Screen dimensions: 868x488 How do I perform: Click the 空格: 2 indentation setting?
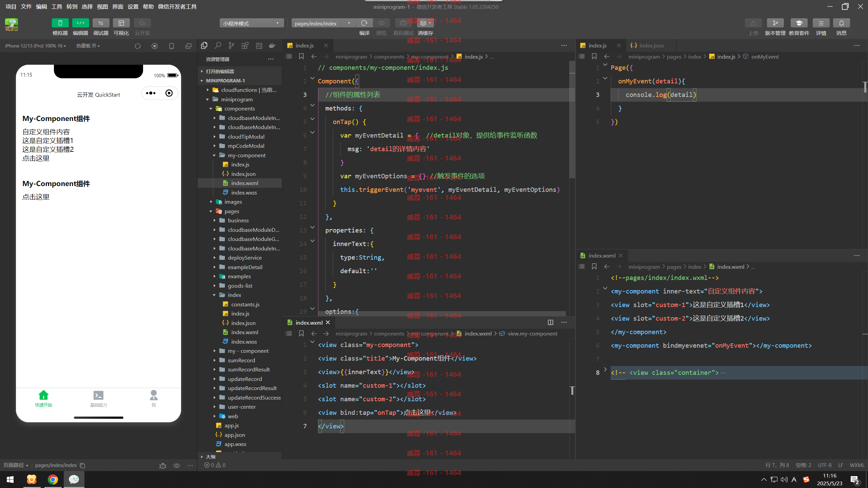[804, 465]
